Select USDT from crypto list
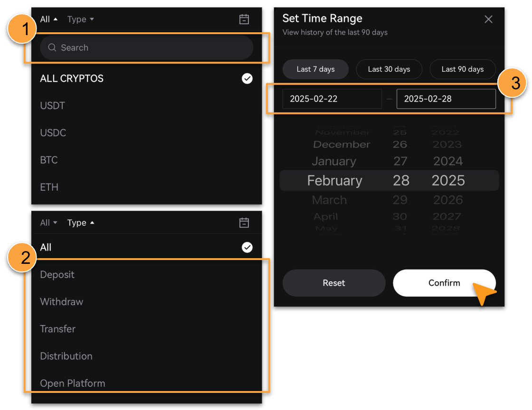Viewport: 532px width, 410px height. tap(52, 106)
